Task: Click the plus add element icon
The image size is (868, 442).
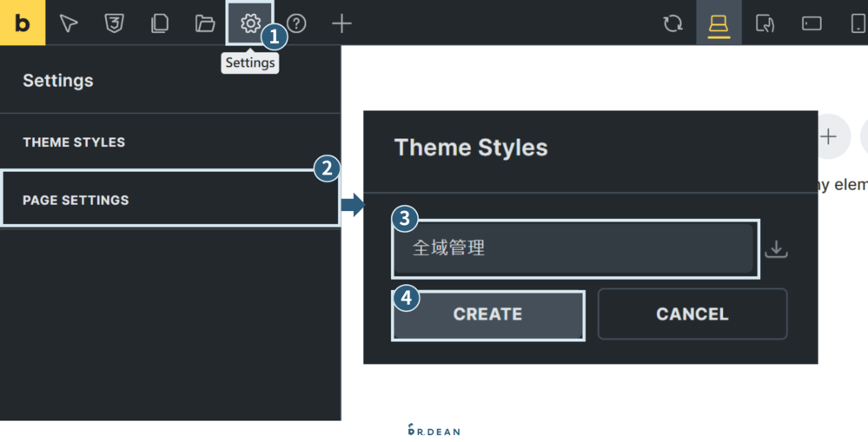Action: tap(342, 23)
